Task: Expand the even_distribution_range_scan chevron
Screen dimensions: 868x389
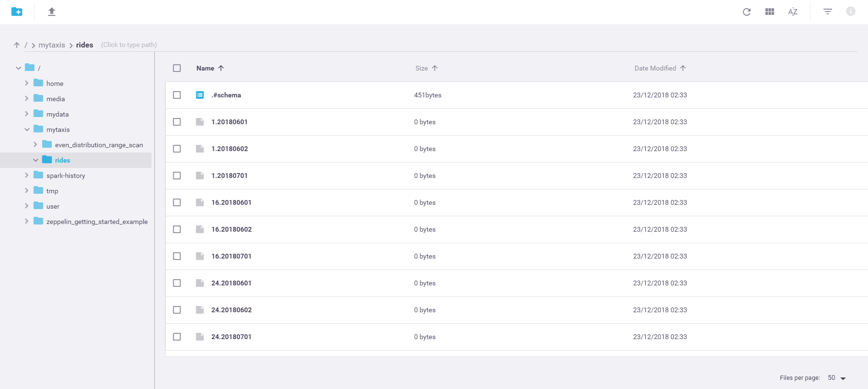Action: point(35,144)
